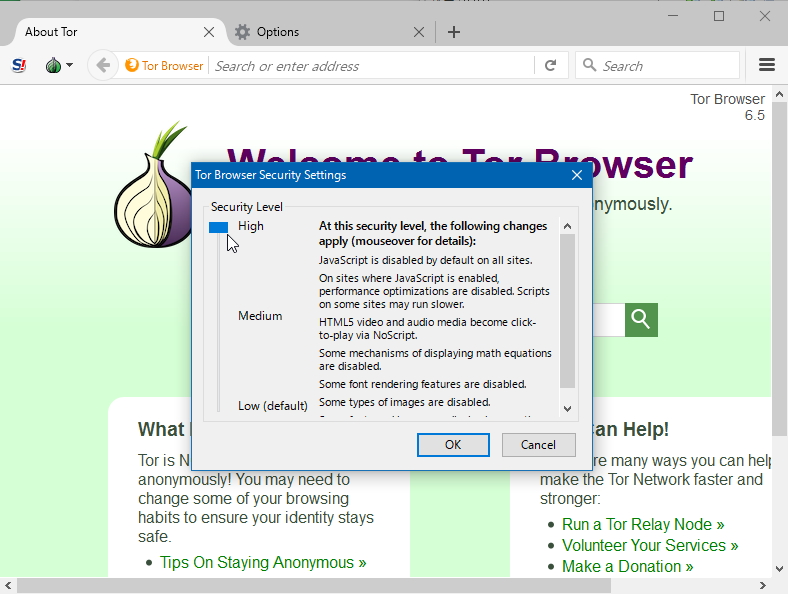Open the Torbutton onion menu
This screenshot has height=594, width=788.
[59, 65]
